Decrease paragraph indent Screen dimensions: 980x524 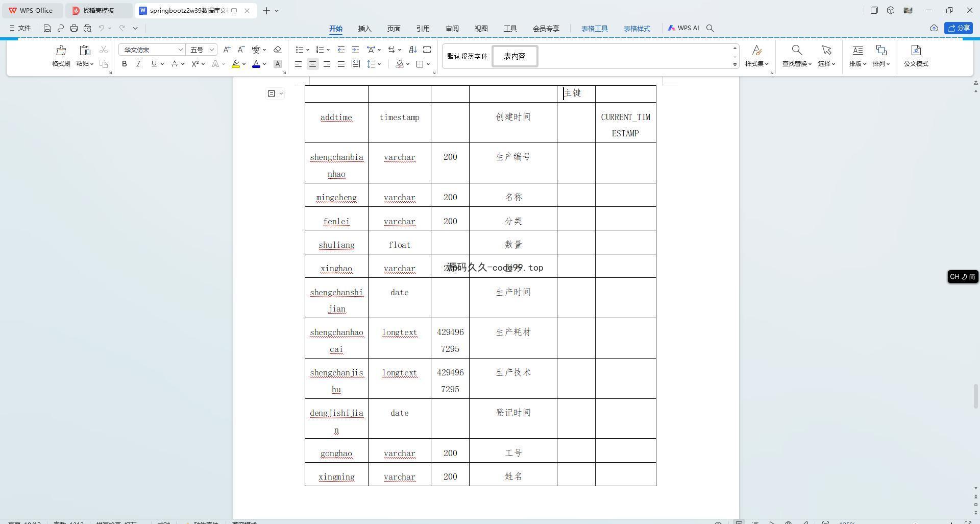(x=341, y=50)
